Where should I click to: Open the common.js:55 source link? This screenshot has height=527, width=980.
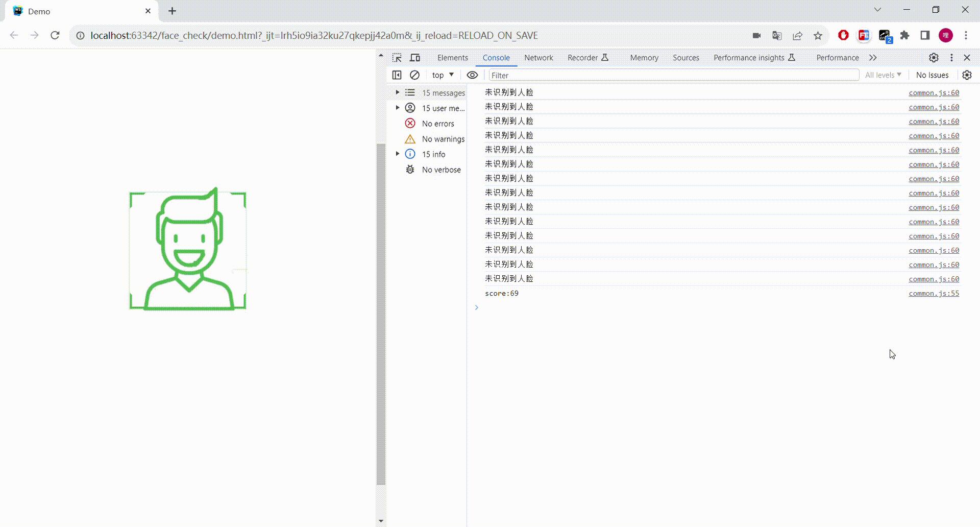(x=934, y=294)
